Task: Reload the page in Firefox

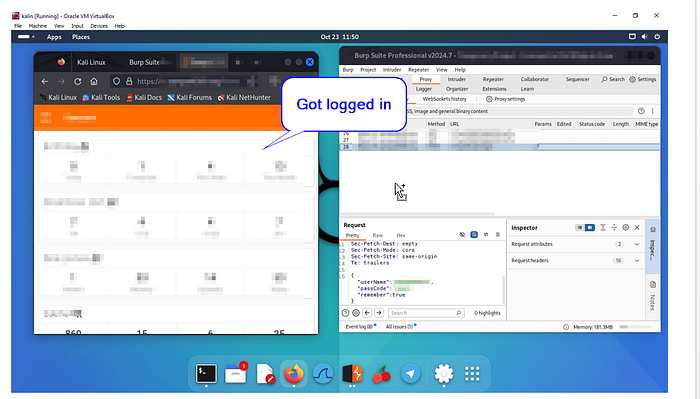Action: click(x=78, y=81)
